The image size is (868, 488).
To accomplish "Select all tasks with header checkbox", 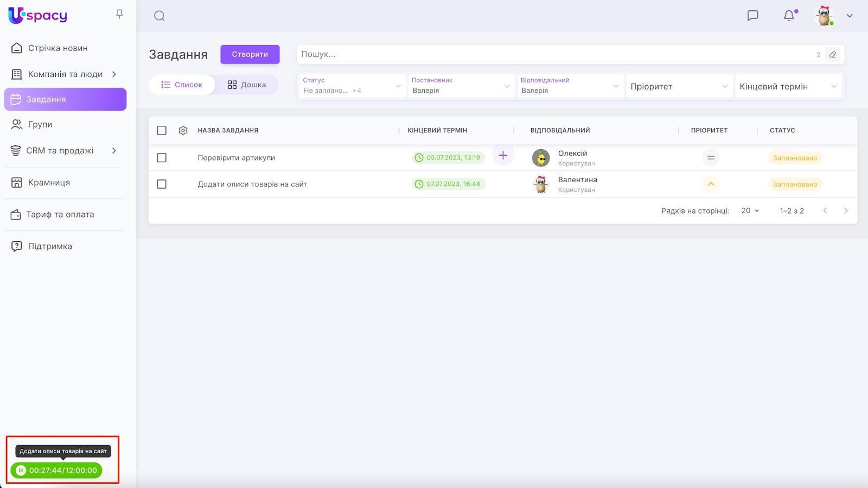I will pos(162,130).
